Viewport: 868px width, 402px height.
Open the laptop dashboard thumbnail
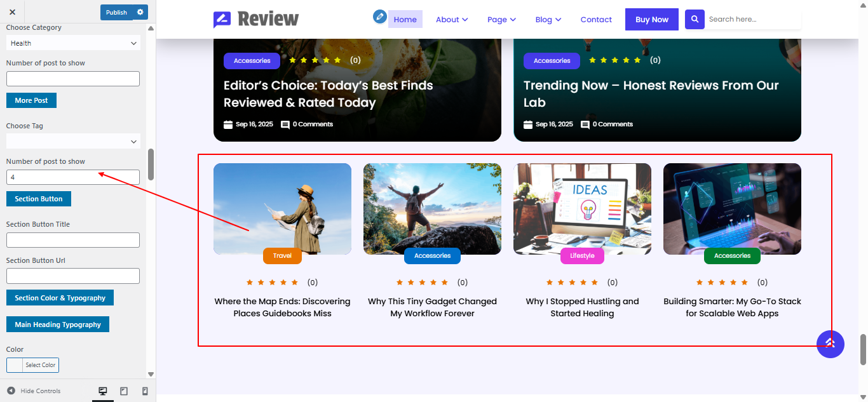click(732, 209)
